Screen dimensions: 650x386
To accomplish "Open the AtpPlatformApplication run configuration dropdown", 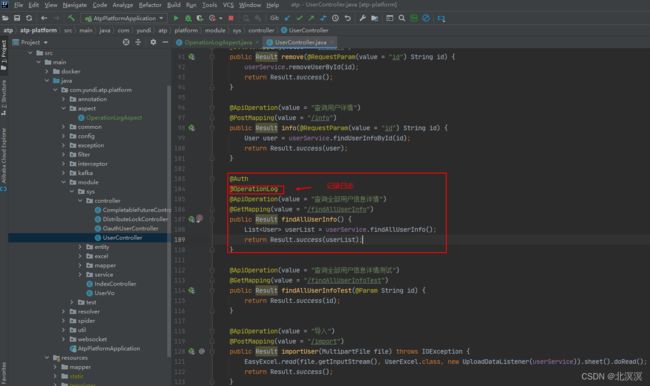I will pyautogui.click(x=124, y=18).
